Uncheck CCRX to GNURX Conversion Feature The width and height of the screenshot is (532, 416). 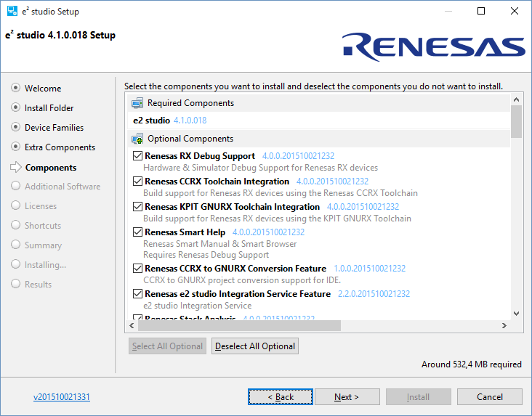(x=137, y=269)
